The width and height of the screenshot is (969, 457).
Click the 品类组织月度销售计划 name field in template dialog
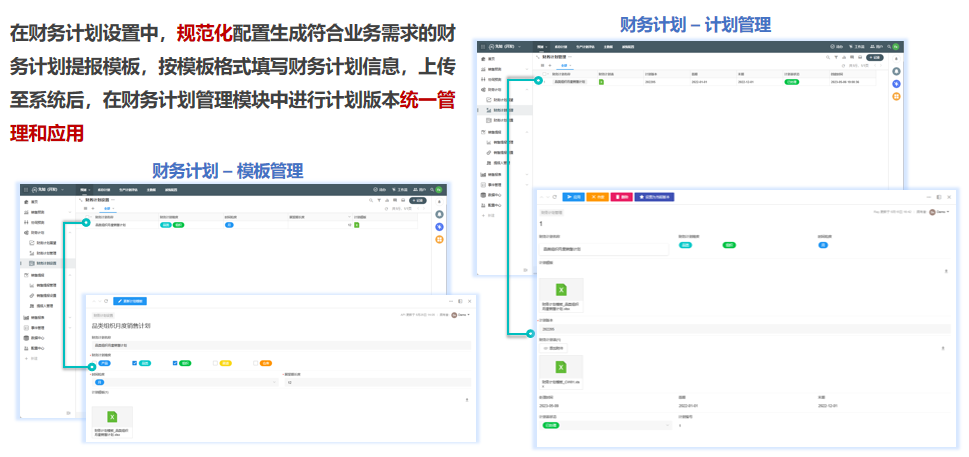[x=281, y=345]
